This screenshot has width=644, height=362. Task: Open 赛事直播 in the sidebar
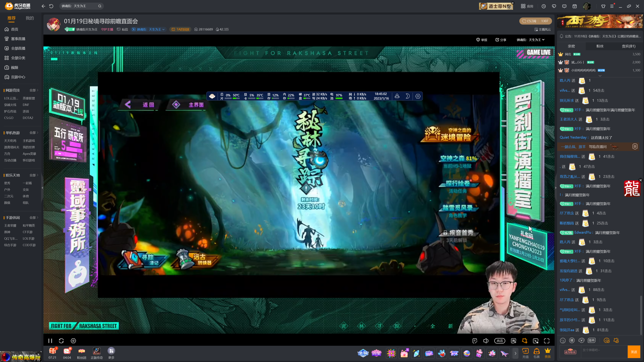(15, 39)
